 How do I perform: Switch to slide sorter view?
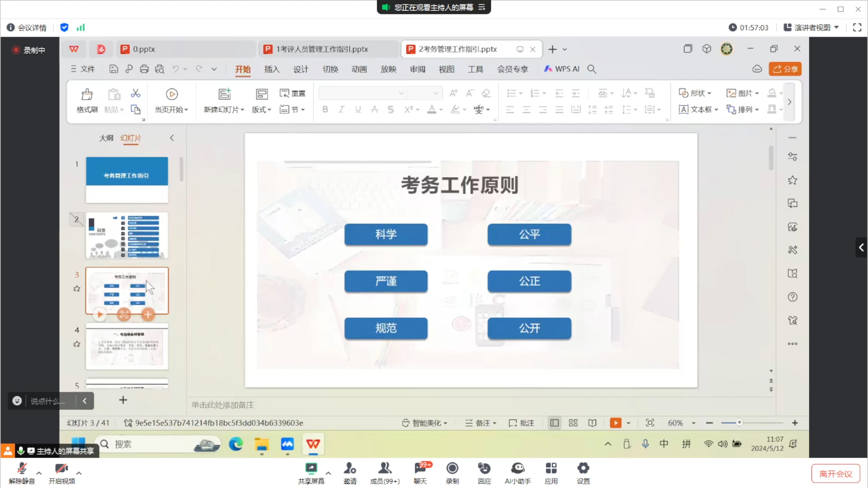(x=573, y=422)
